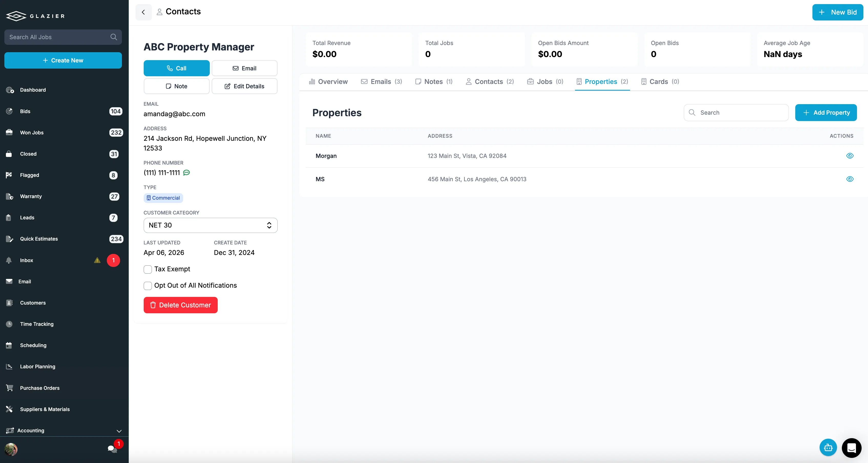The image size is (868, 463).
Task: Click the Won Jobs briefcase icon
Action: (x=9, y=132)
